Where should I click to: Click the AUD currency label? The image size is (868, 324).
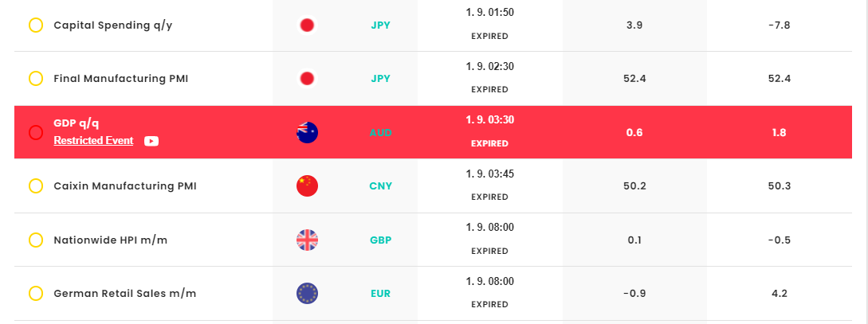381,132
